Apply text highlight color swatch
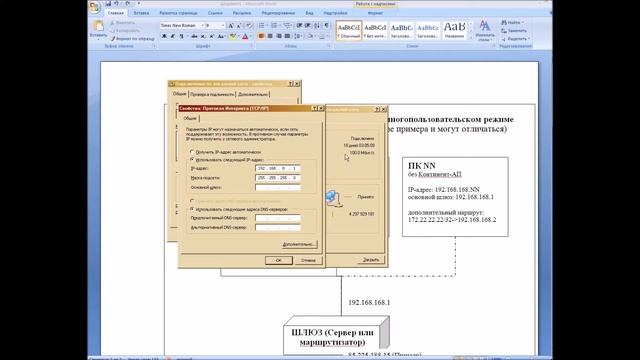Viewport: 640px width, 360px height. [232, 36]
